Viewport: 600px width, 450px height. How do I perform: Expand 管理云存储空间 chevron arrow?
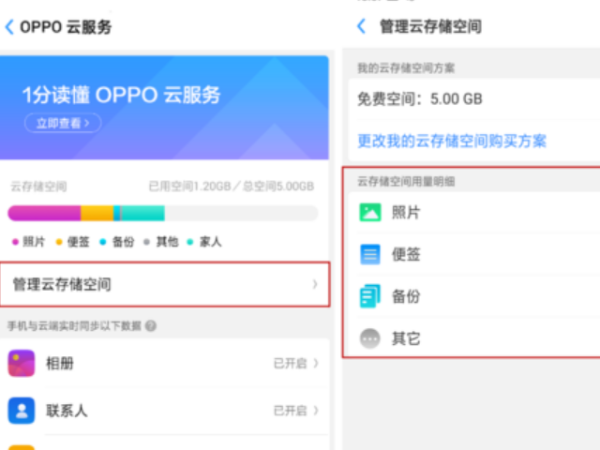point(314,285)
